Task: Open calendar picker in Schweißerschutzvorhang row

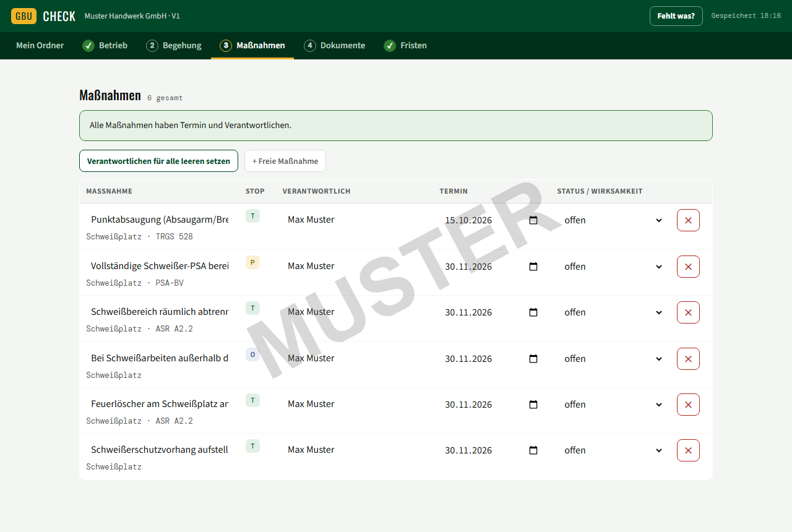Action: coord(533,450)
